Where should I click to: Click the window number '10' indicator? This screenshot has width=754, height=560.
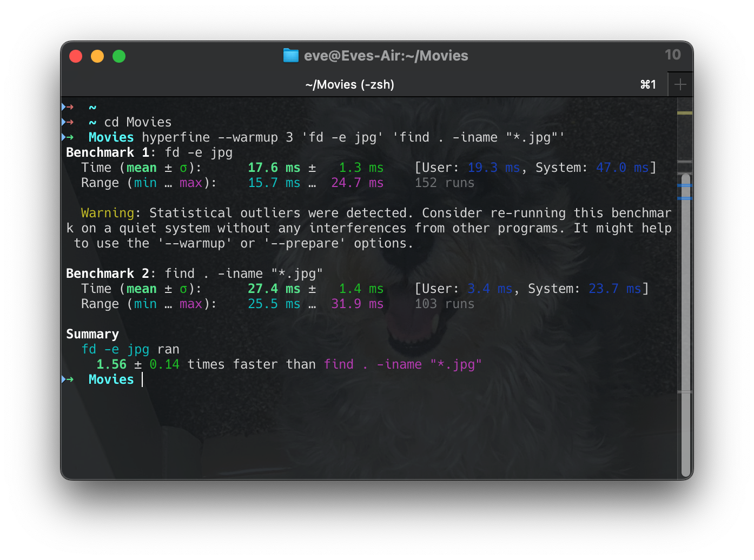672,55
